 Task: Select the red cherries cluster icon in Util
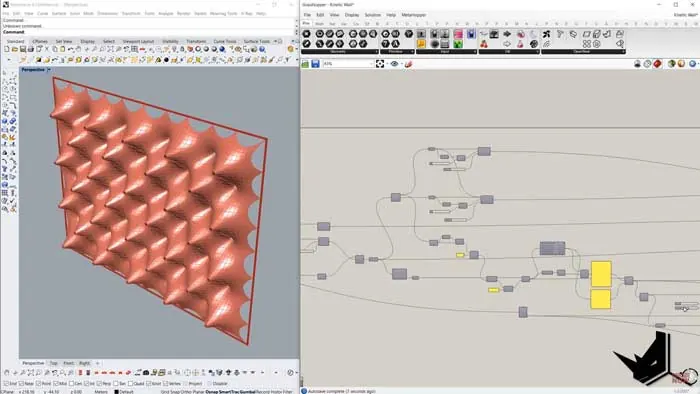pos(484,44)
